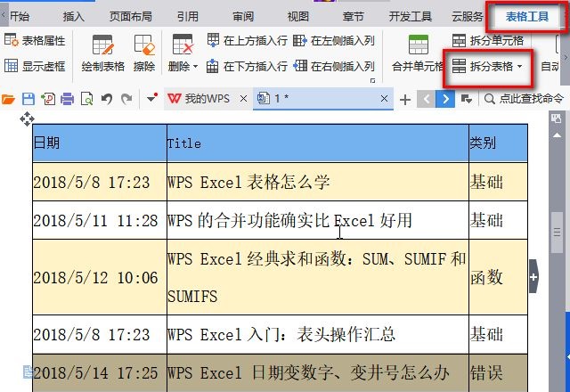
Task: Click 在左侧插入列 insert column left
Action: pos(334,40)
